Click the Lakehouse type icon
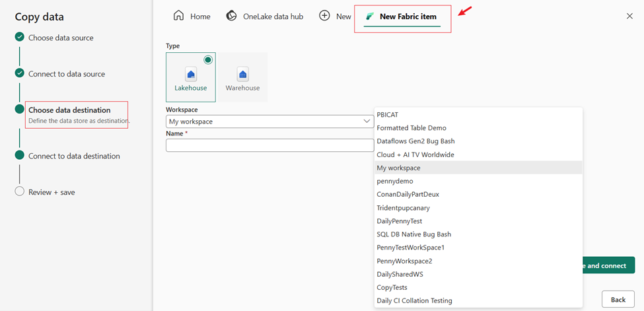644x311 pixels. [x=191, y=75]
